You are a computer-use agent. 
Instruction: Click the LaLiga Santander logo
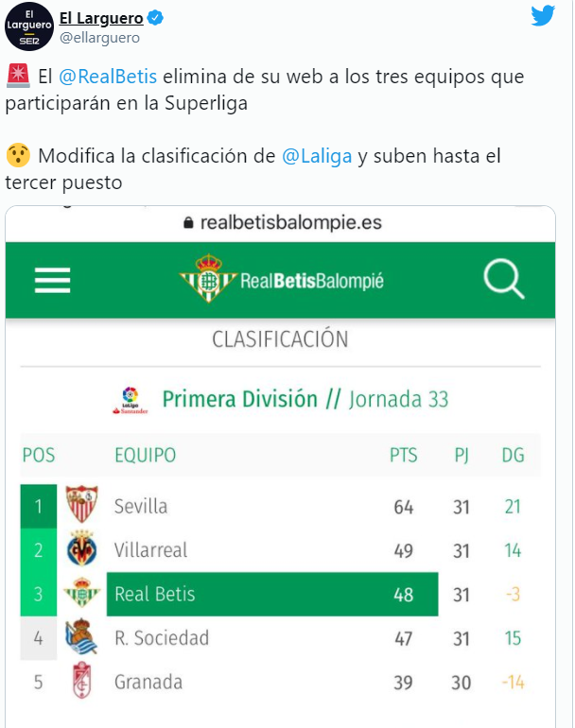pos(131,400)
